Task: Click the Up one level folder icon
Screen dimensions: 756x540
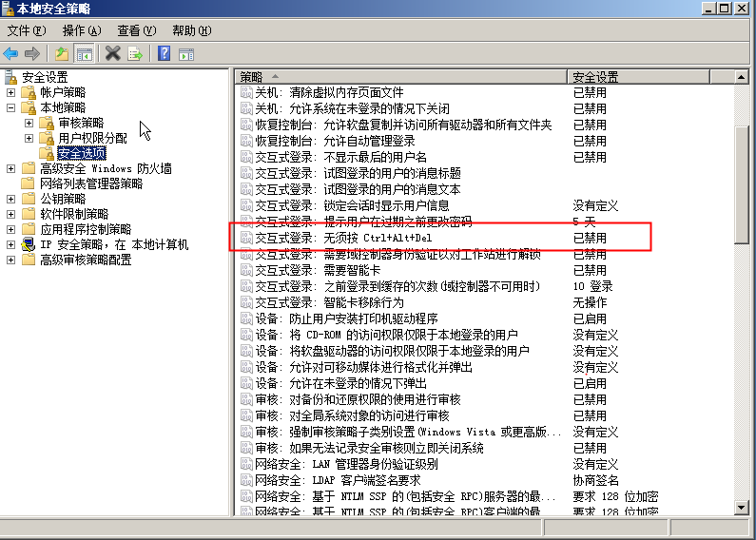Action: coord(62,53)
